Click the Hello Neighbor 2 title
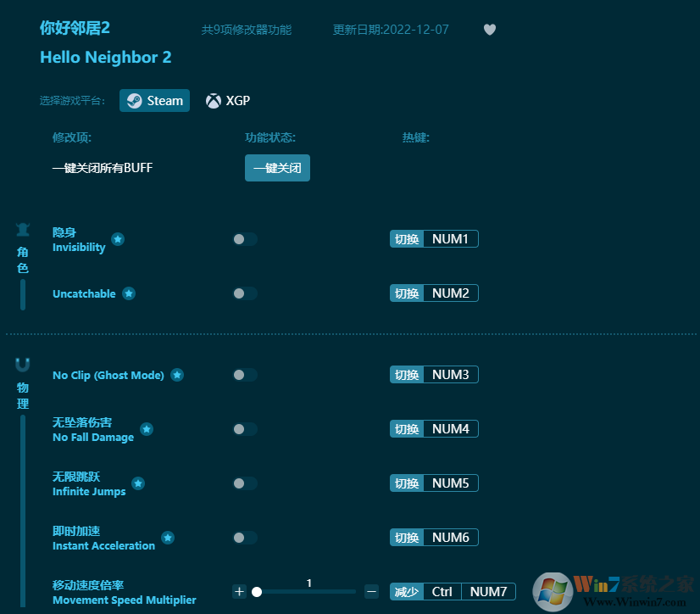Viewport: 700px width, 614px height. point(106,57)
